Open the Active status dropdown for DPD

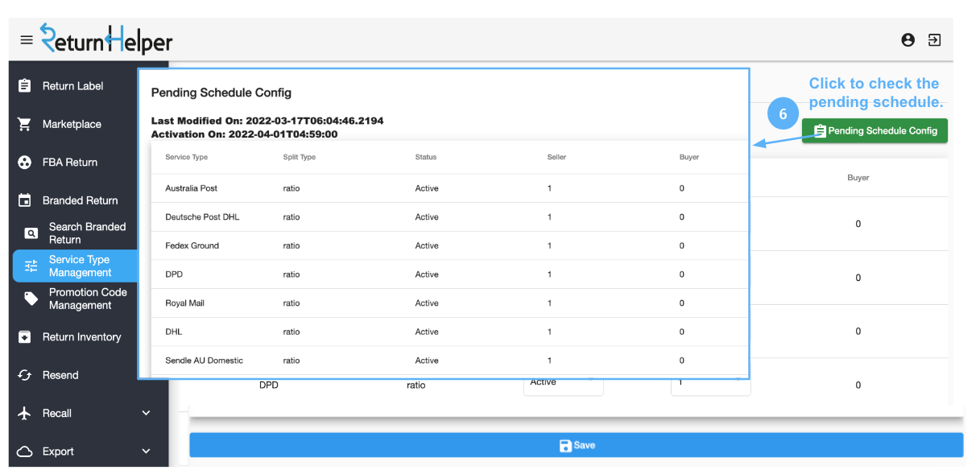point(564,385)
